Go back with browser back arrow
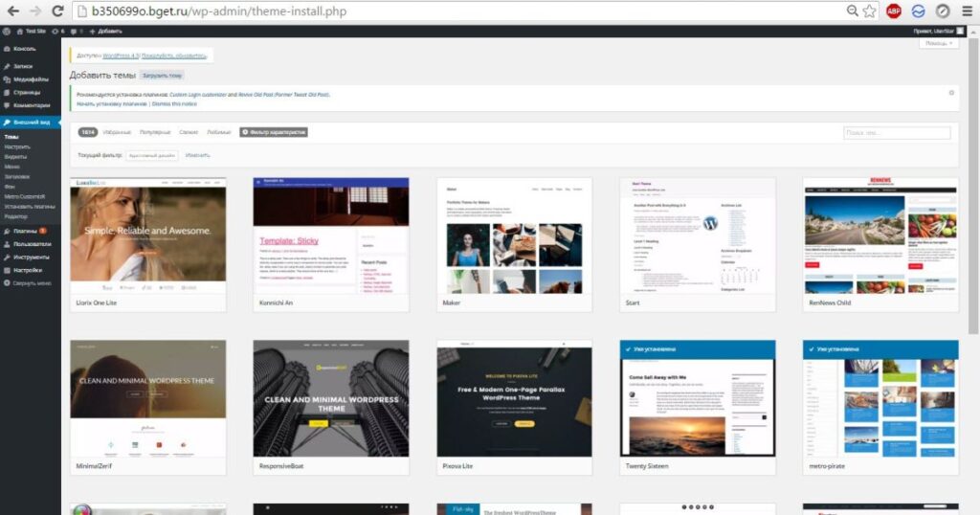The width and height of the screenshot is (980, 515). [12, 11]
